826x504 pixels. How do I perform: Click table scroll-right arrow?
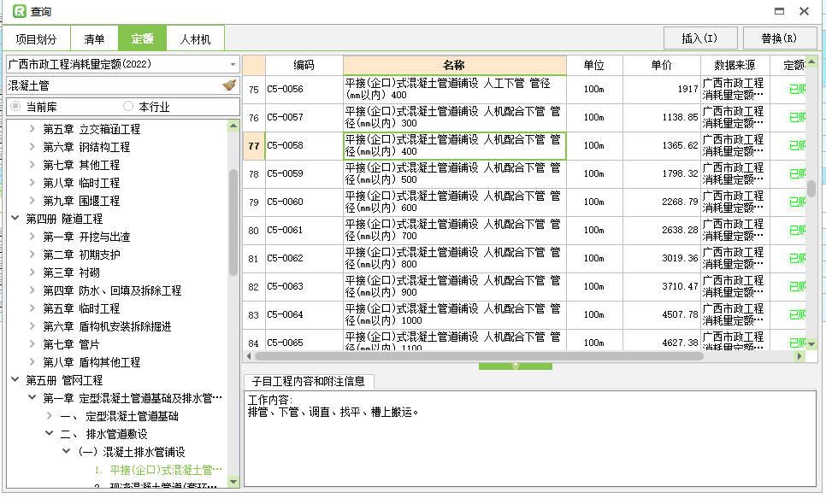pyautogui.click(x=799, y=356)
